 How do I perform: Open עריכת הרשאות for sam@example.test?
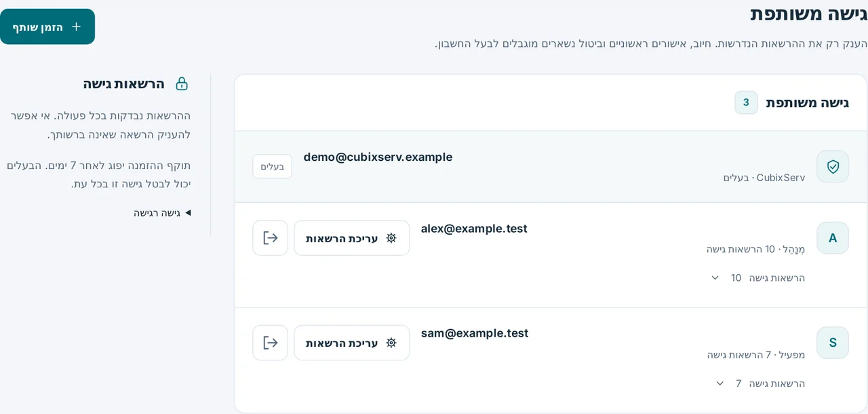352,343
